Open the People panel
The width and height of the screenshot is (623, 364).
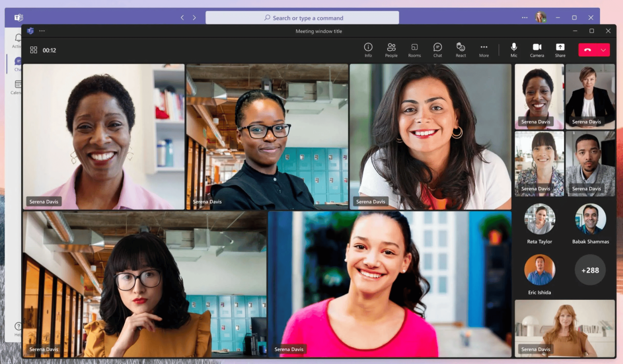tap(391, 50)
